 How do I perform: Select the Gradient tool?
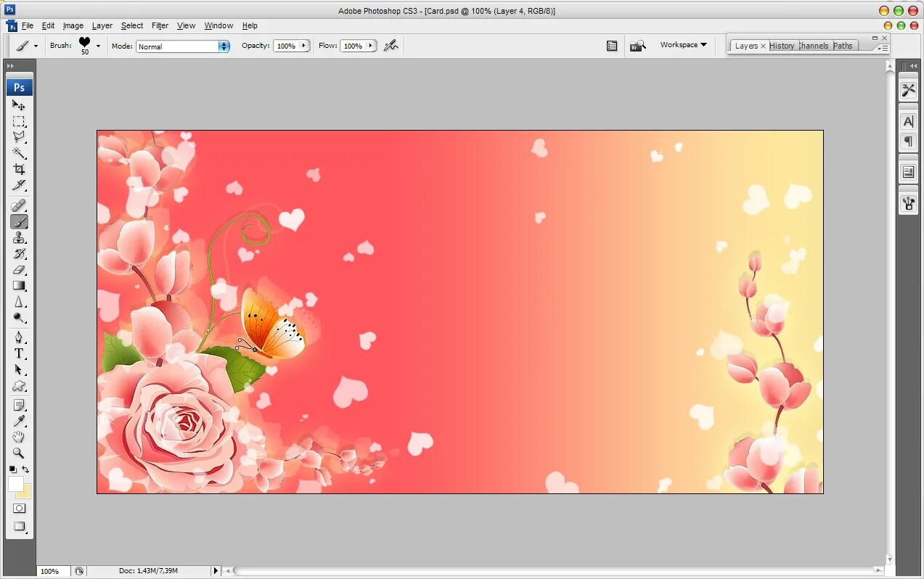click(19, 286)
